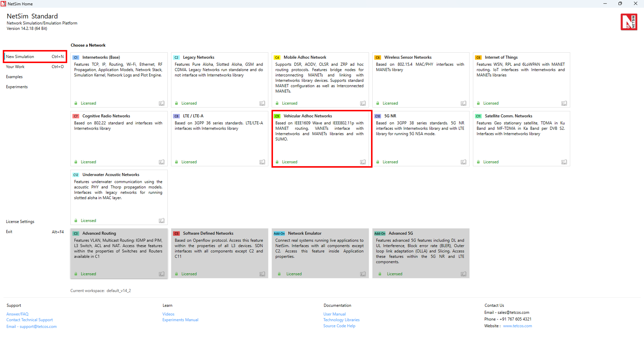This screenshot has height=346, width=644.
Task: Open help book icon on Internetworks card
Action: [x=161, y=103]
